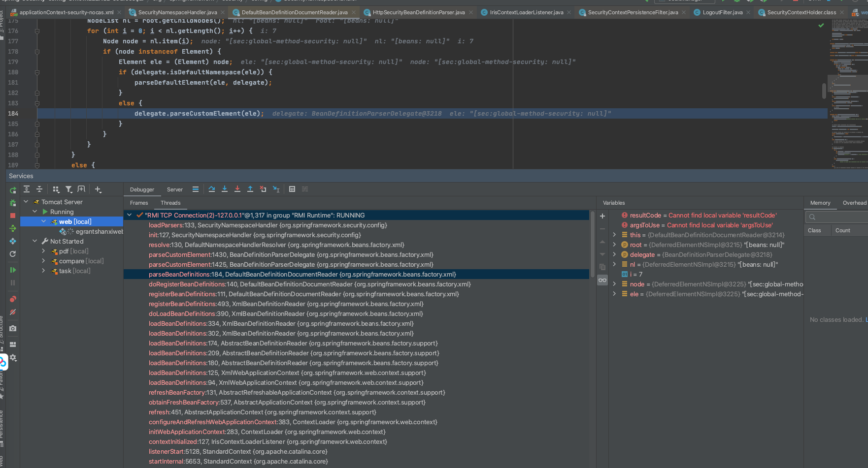Collapse the Tomcat Server tree node
868x468 pixels.
[x=26, y=202]
